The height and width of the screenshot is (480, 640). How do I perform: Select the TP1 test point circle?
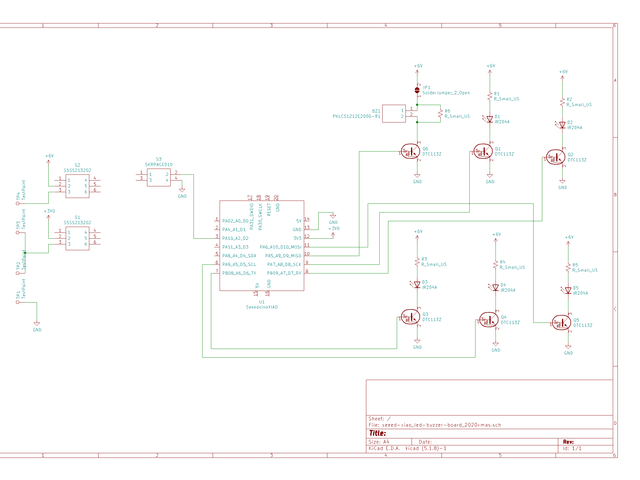pos(18,302)
